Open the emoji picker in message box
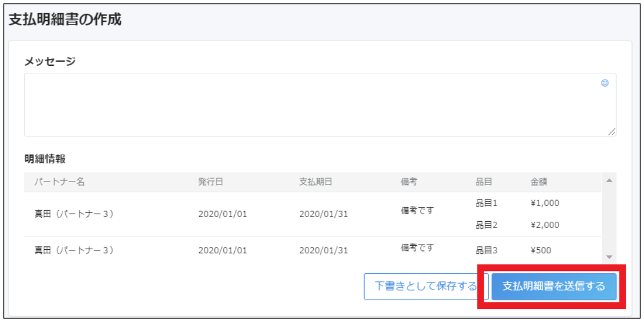Screen dimensions: 644x322 [605, 83]
